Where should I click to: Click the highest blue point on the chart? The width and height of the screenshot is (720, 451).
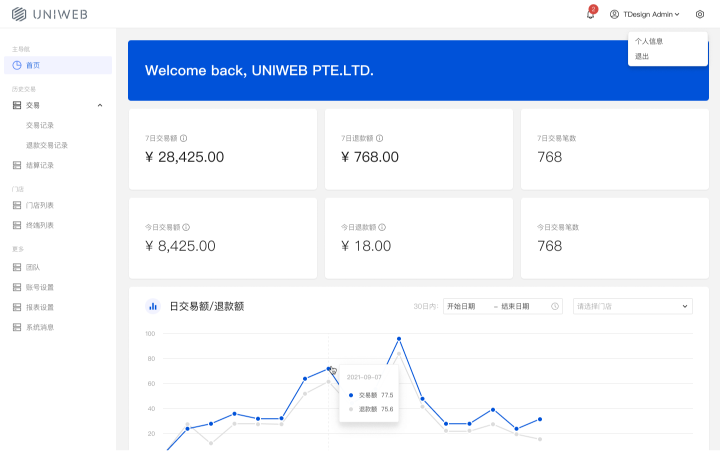(399, 339)
